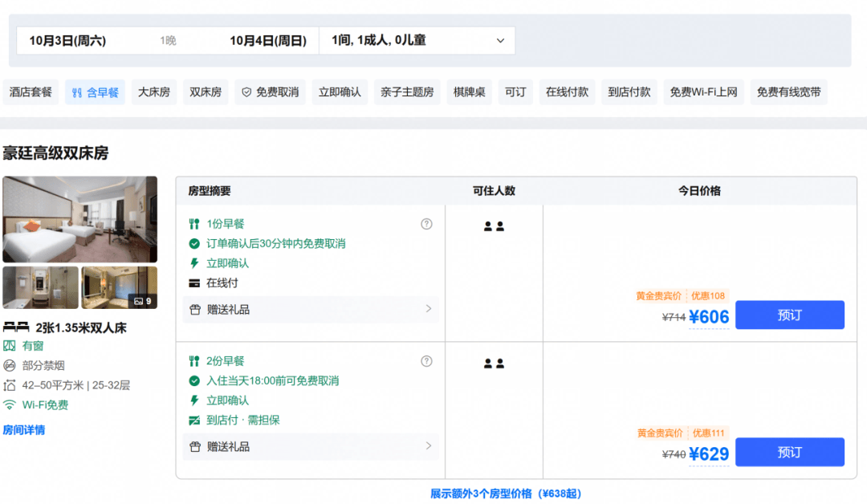Toggle the 酒店套餐 filter

coord(31,92)
